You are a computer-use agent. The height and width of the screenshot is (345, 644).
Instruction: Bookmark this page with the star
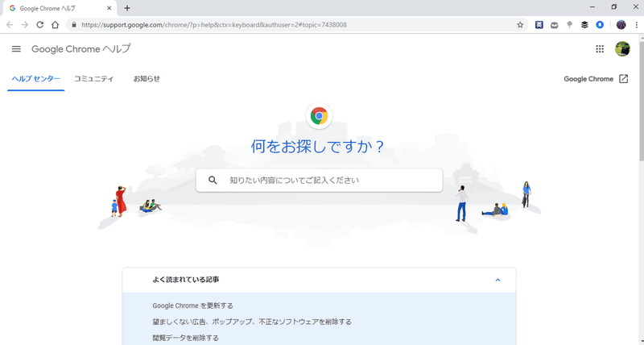(520, 25)
